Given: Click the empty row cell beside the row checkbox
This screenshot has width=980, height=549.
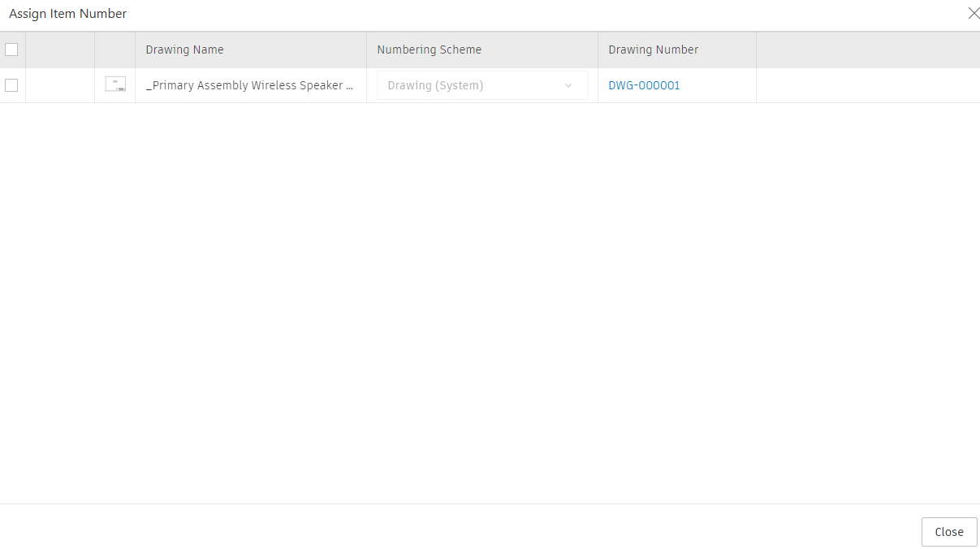Looking at the screenshot, I should [60, 85].
